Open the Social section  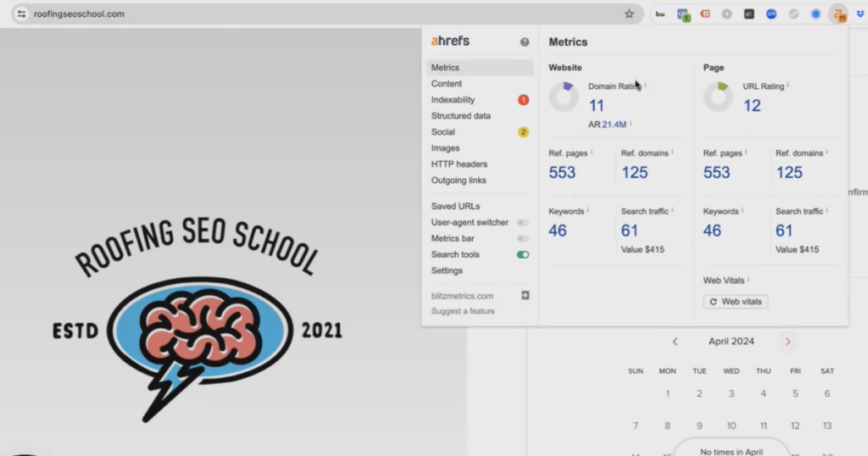click(442, 131)
